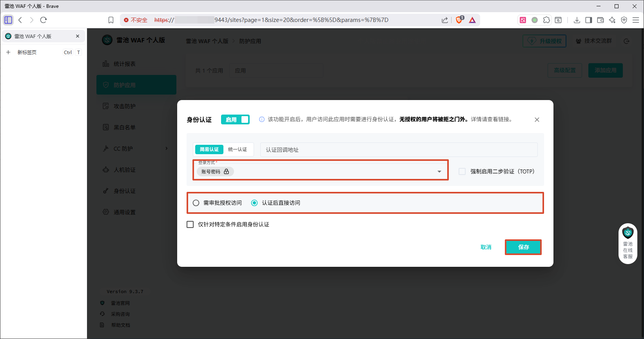Click the 高级配置 button

coord(565,71)
